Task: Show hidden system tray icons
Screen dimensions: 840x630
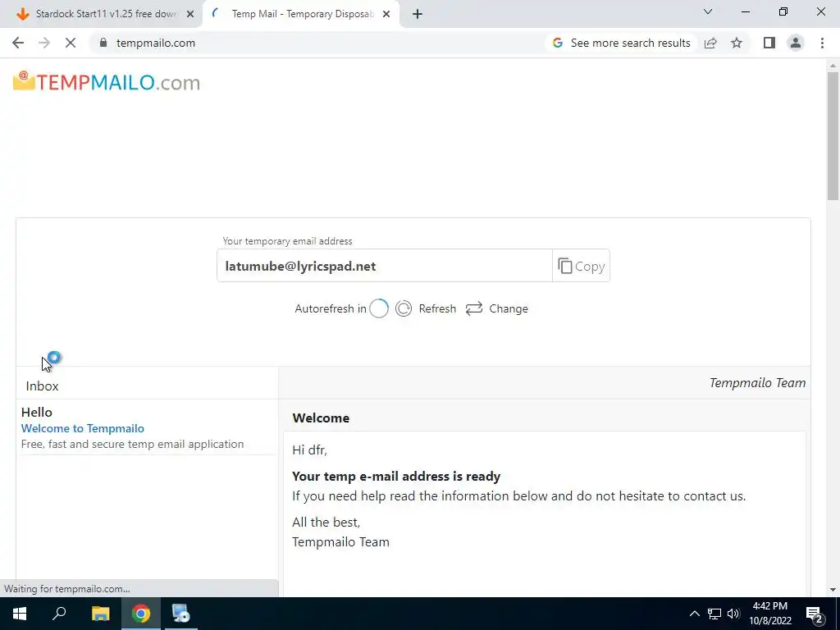Action: (694, 614)
